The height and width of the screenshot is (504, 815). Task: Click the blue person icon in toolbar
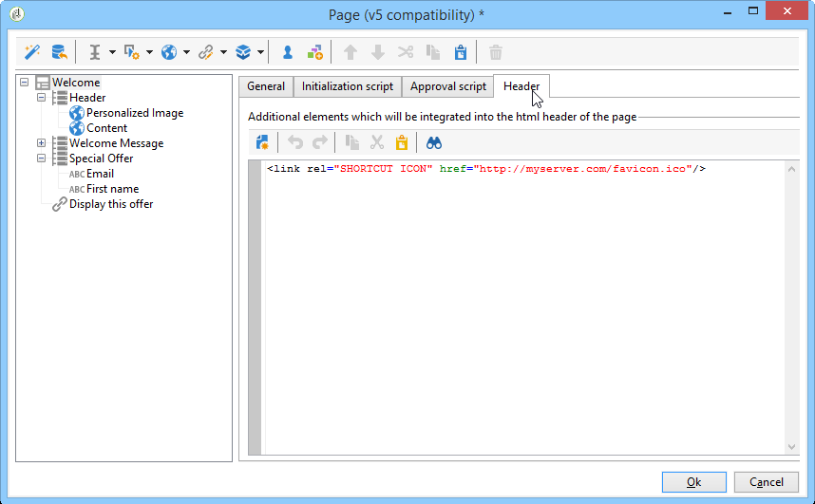(x=288, y=52)
